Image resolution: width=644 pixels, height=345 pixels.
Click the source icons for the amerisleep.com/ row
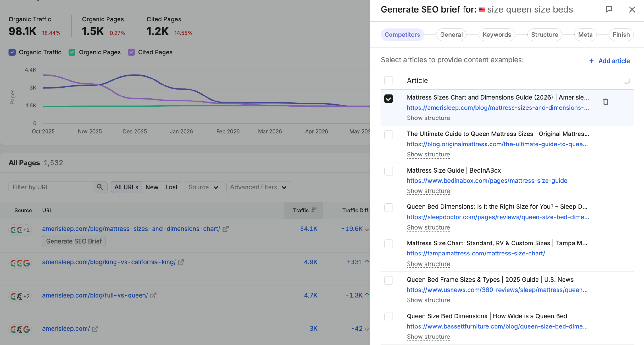tap(20, 329)
